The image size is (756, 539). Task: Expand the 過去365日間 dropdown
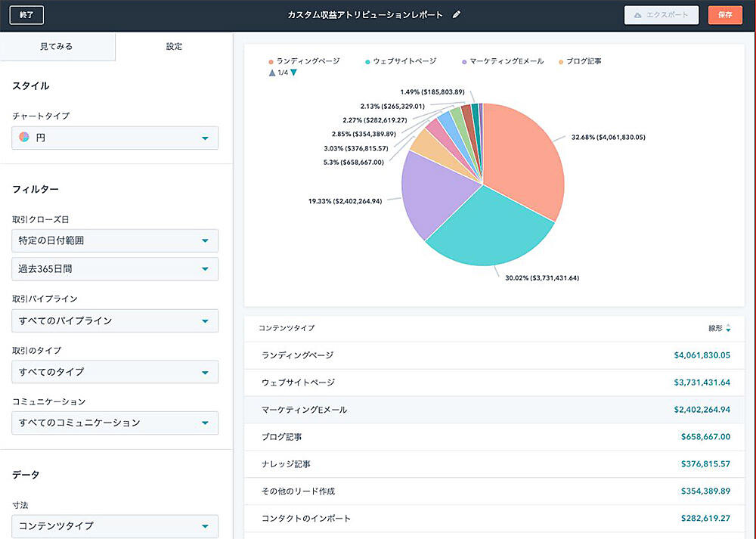tap(116, 269)
